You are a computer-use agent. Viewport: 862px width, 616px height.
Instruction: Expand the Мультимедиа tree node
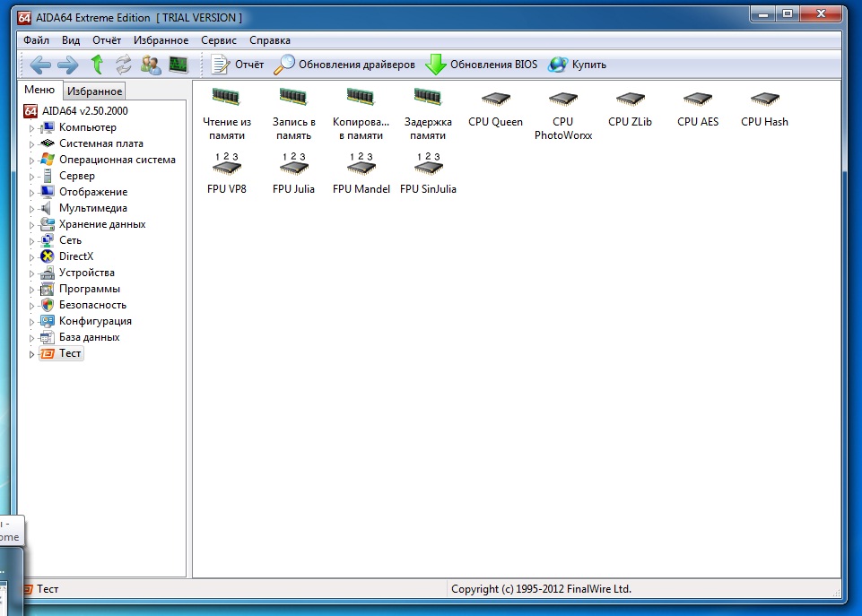(x=31, y=209)
